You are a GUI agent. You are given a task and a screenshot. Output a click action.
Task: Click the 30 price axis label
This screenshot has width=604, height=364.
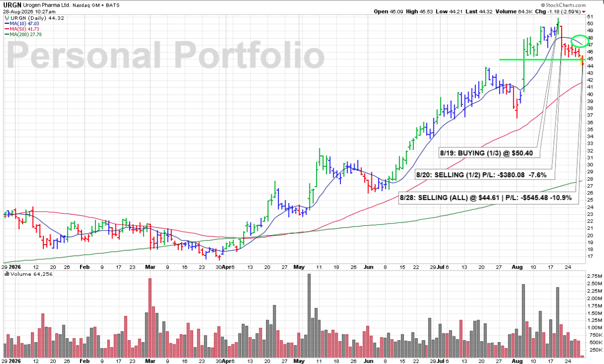coord(590,164)
